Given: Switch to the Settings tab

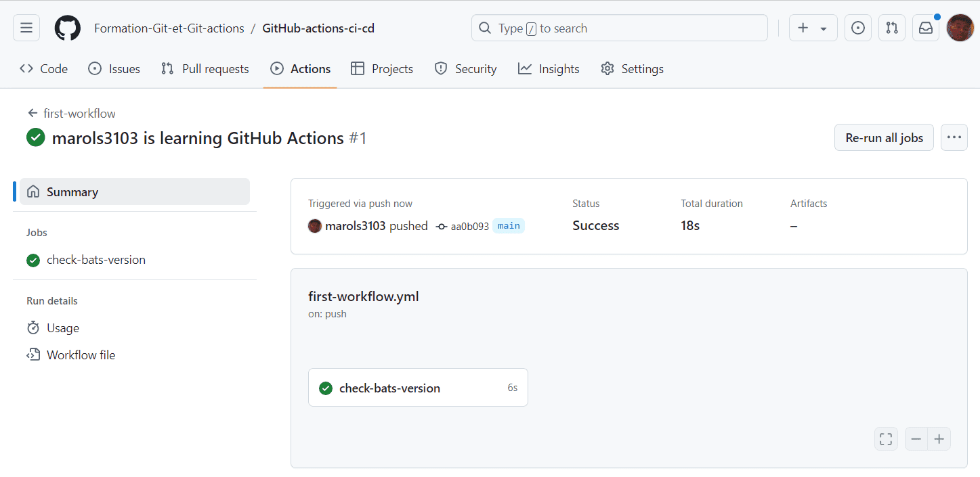Looking at the screenshot, I should point(632,68).
